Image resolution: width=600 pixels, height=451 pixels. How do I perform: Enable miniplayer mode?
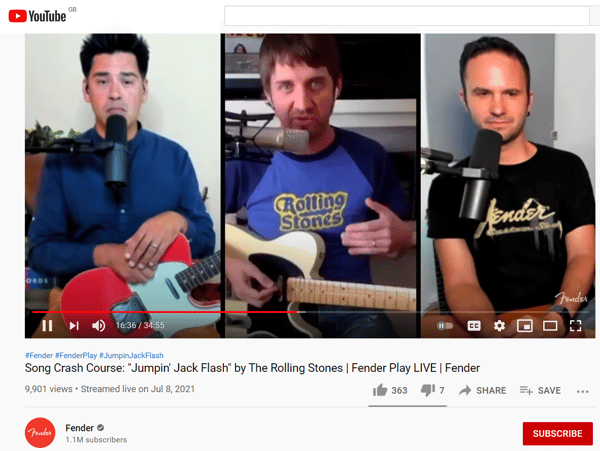[x=525, y=326]
